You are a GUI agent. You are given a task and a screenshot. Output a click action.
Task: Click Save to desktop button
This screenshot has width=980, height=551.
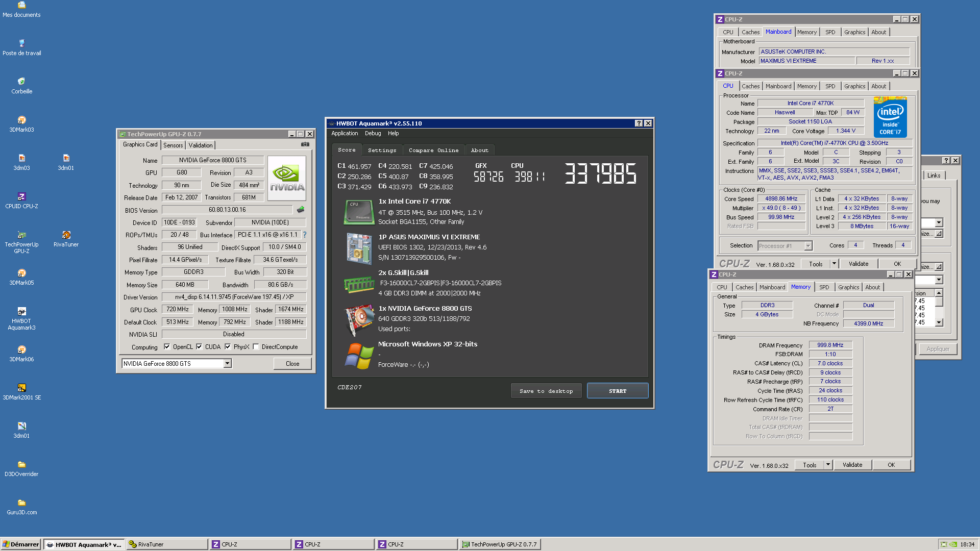coord(546,391)
